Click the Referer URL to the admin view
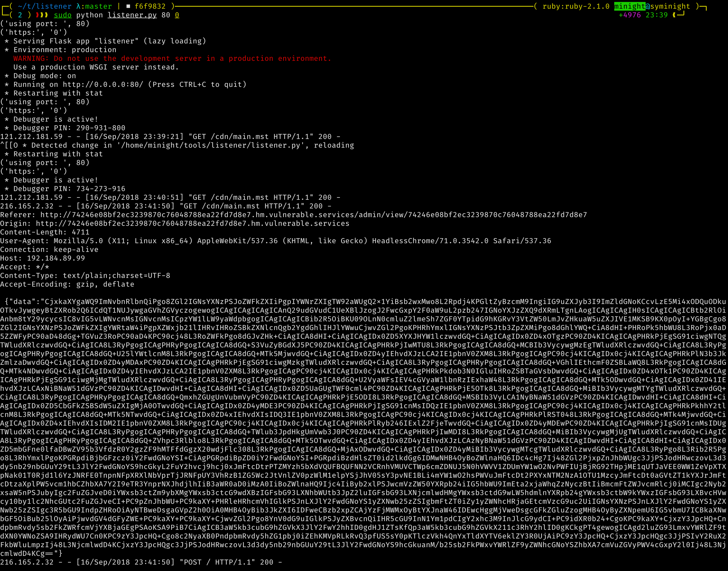The height and width of the screenshot is (571, 728). click(314, 215)
